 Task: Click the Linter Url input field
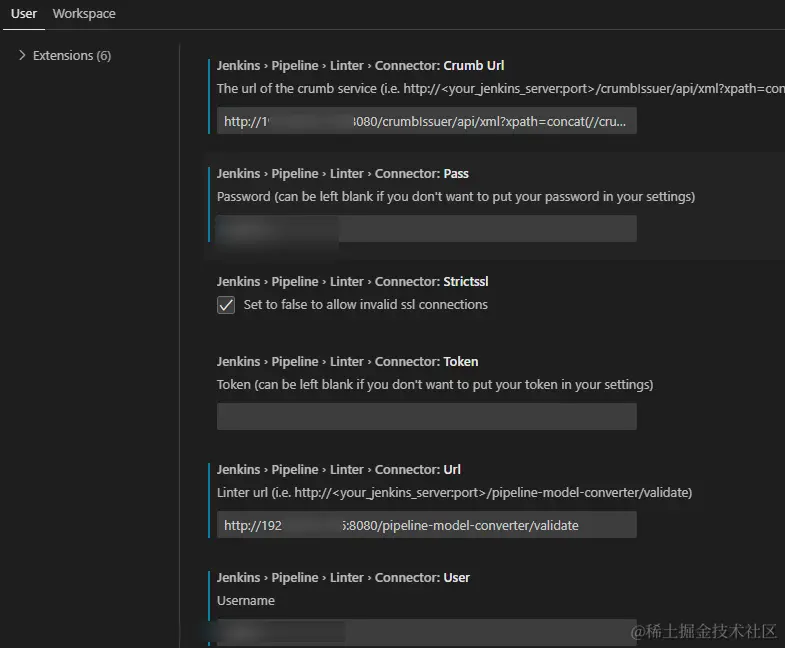tap(427, 525)
